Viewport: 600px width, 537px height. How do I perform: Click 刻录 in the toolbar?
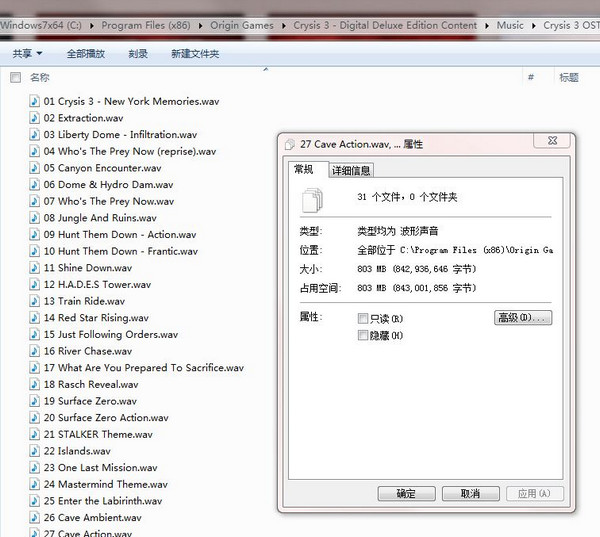point(138,54)
